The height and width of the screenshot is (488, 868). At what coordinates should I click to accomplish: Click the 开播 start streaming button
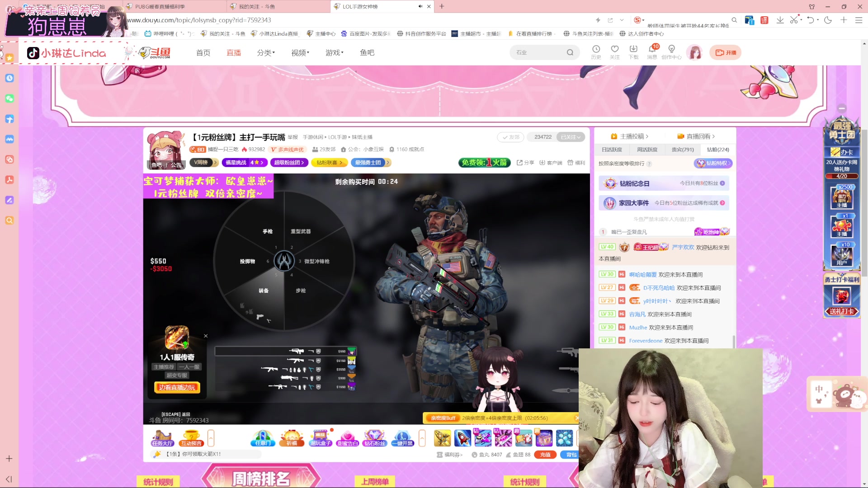[x=725, y=52]
